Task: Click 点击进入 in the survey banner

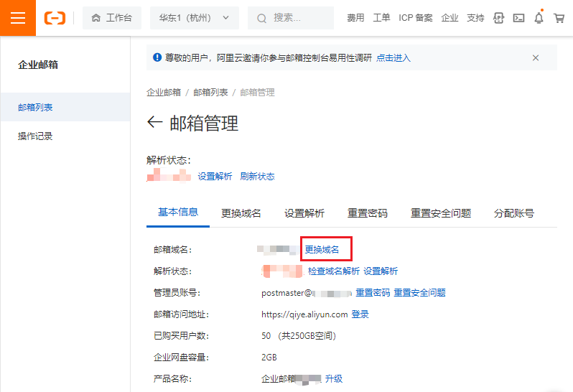Action: point(393,58)
